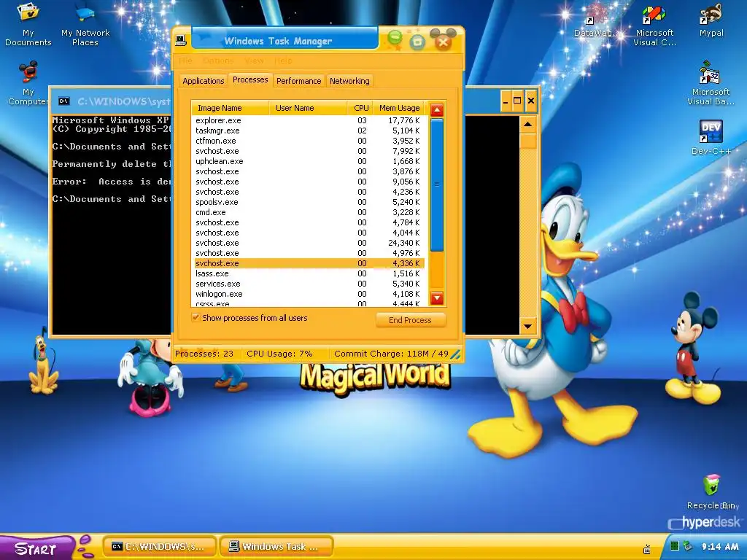Screen dimensions: 747x560
Task: Sort by Mem Usage column header
Action: [x=399, y=108]
